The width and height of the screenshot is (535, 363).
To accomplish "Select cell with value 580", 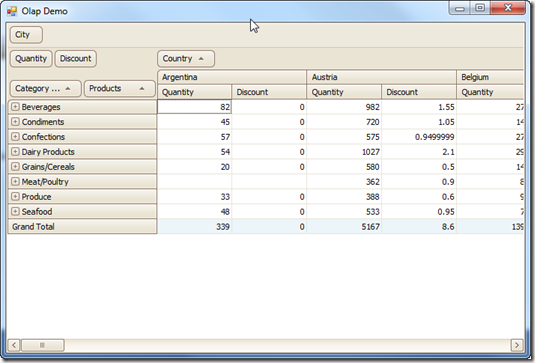I will [344, 166].
